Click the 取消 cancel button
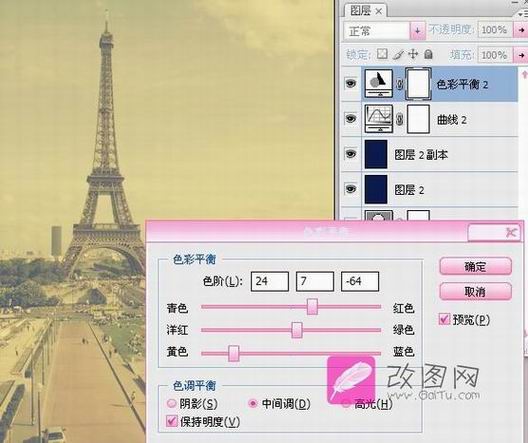Viewport: 528px width, 443px height. pos(475,292)
